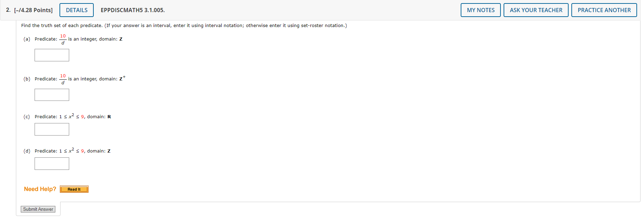Click ASK YOUR TEACHER
Viewport: 644px width, 217px height.
[x=536, y=10]
